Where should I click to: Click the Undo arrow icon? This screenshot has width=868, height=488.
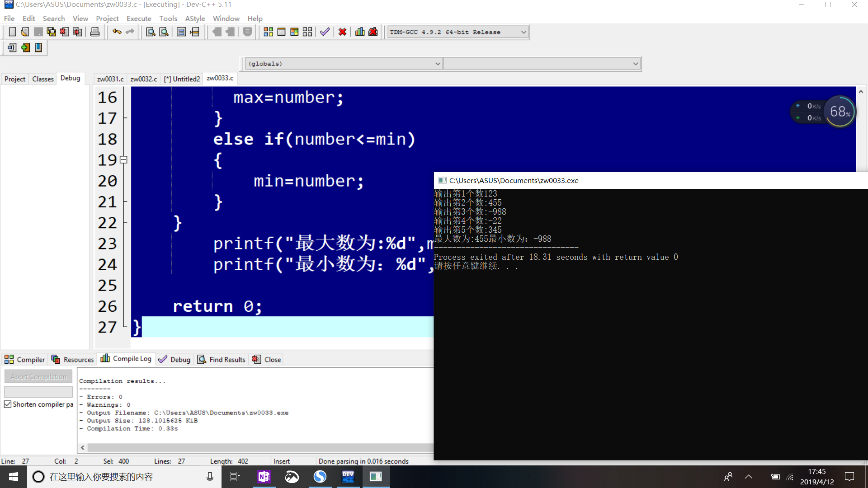pyautogui.click(x=117, y=32)
